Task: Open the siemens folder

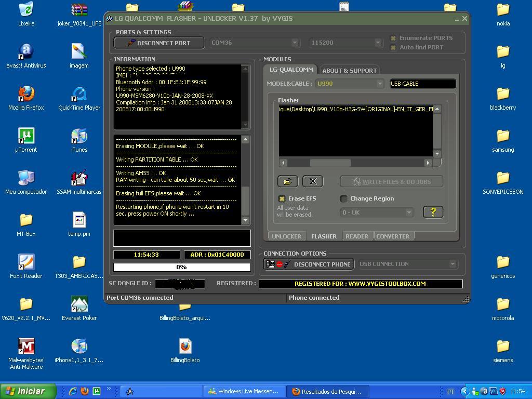Action: (503, 345)
